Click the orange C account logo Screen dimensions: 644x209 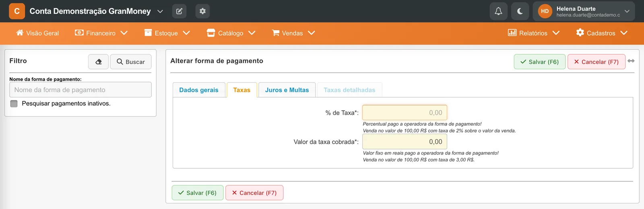pyautogui.click(x=17, y=11)
